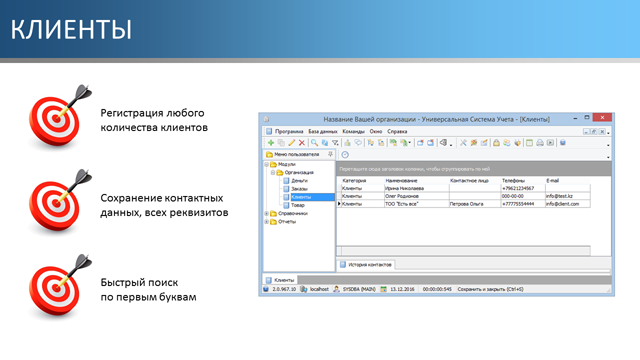The width and height of the screenshot is (640, 360).
Task: Open the База данных menu
Action: pos(323,131)
